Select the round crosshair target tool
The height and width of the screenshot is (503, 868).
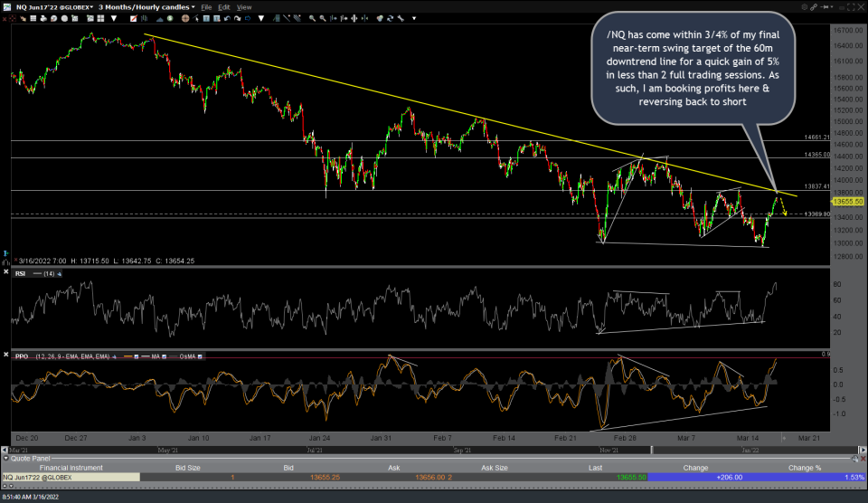click(184, 18)
